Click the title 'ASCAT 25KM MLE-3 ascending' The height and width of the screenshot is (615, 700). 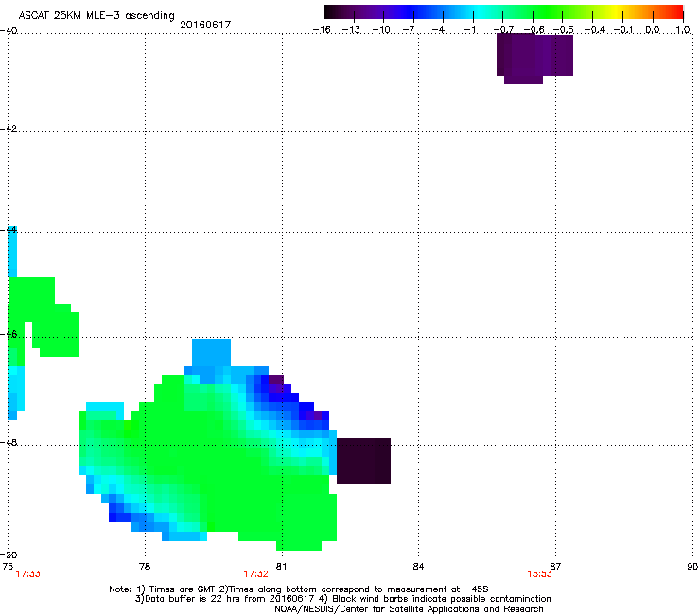(x=96, y=15)
